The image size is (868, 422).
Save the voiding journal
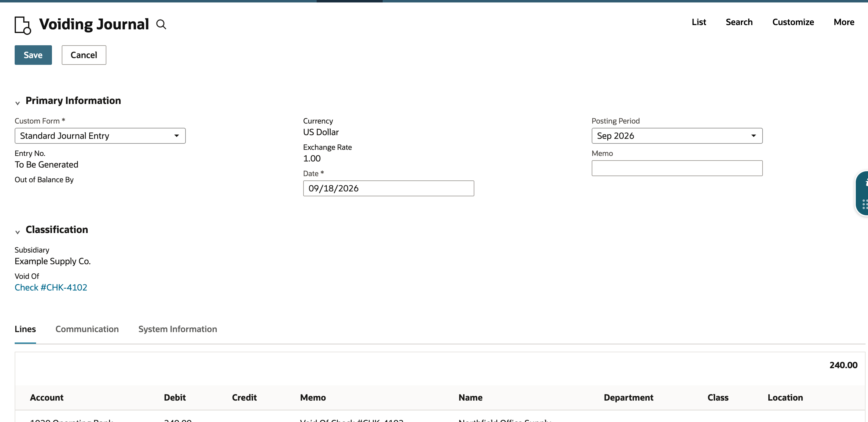[33, 55]
